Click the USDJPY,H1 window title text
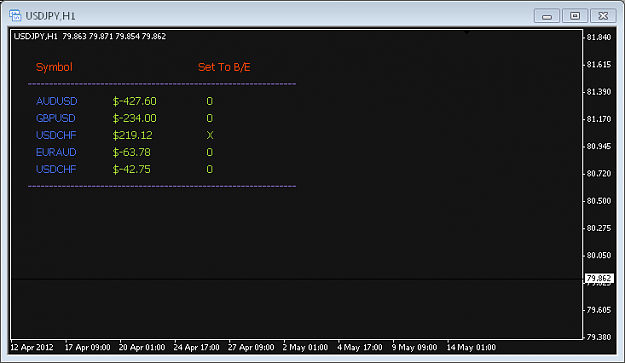 point(50,16)
